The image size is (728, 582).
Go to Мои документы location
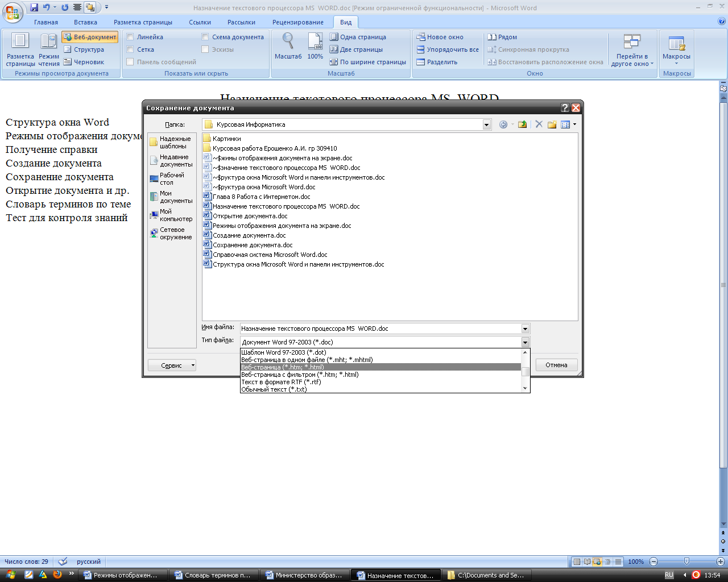tap(172, 197)
